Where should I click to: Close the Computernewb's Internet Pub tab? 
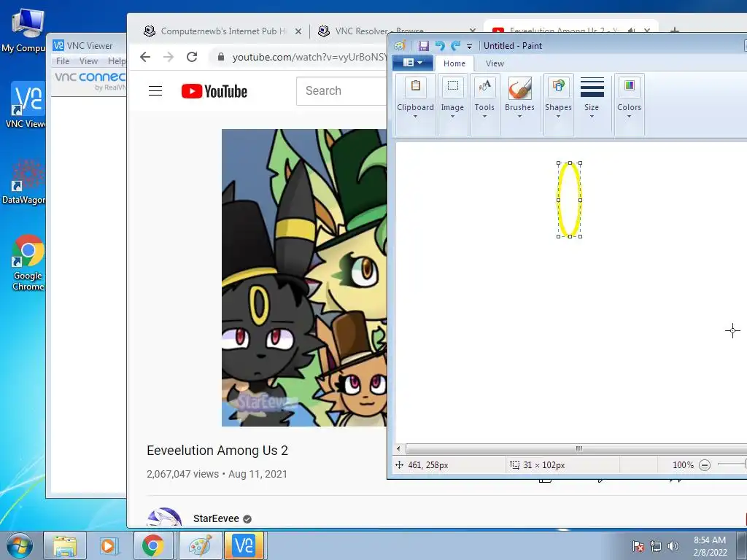298,31
